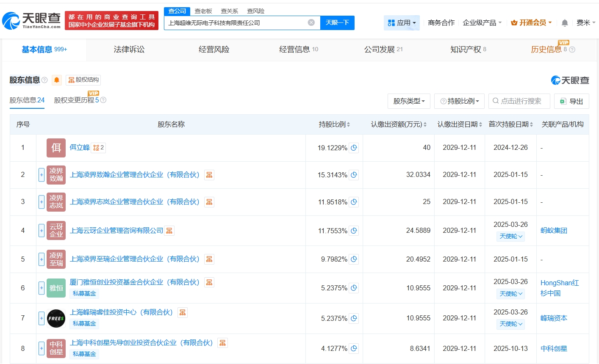Screen dimensions: 599x364
Task: Click the 股权结构 button
Action: (x=83, y=80)
